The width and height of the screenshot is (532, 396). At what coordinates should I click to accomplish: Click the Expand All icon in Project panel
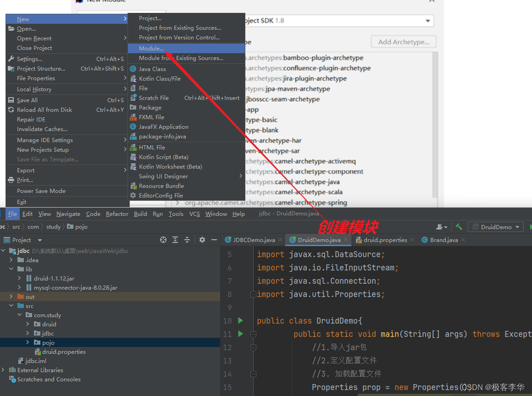tap(175, 240)
